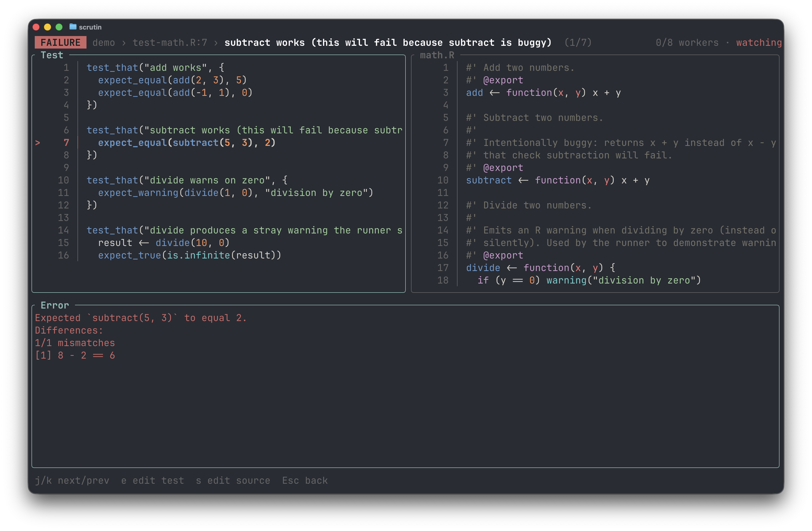812x531 pixels.
Task: Open the test-math.R:7 breadcrumb link
Action: (x=169, y=43)
